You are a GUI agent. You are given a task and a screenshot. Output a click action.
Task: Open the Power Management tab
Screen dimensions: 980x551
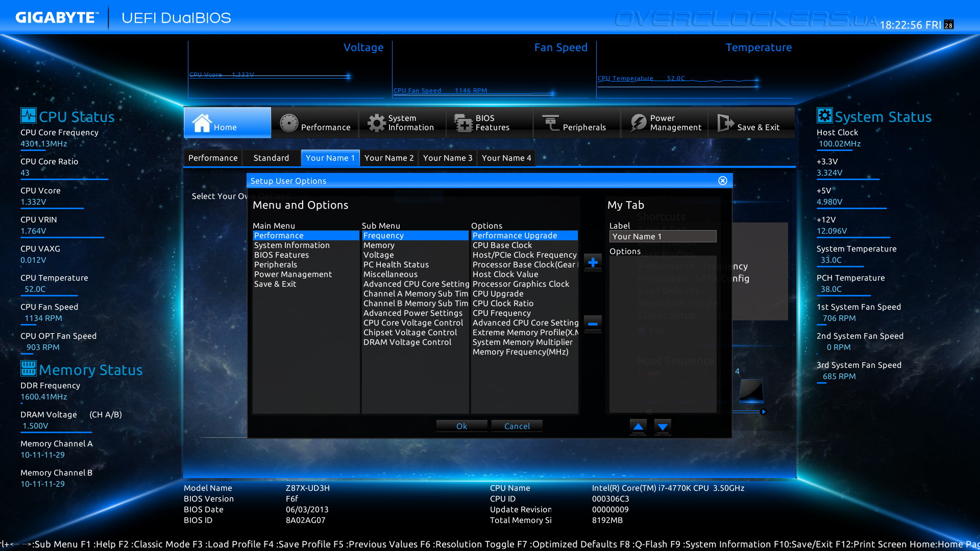664,122
